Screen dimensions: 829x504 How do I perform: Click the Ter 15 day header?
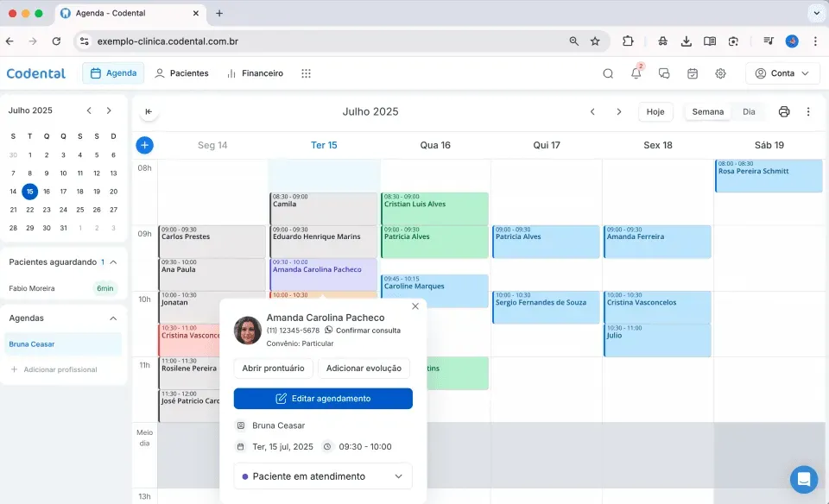coord(324,145)
